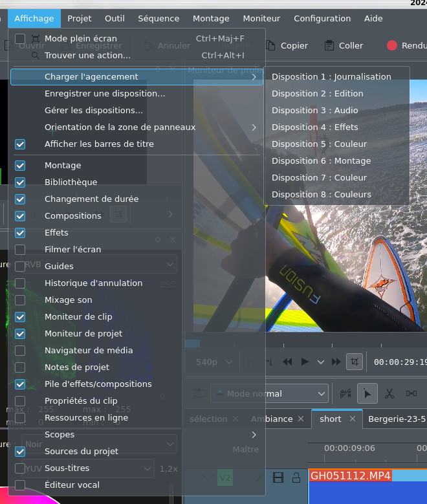Screen dimensions: 427x504
Task: Click the monitor timecode 00:00:29 field
Action: pos(400,362)
